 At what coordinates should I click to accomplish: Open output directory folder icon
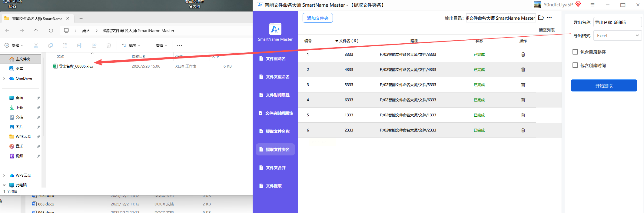[x=541, y=18]
